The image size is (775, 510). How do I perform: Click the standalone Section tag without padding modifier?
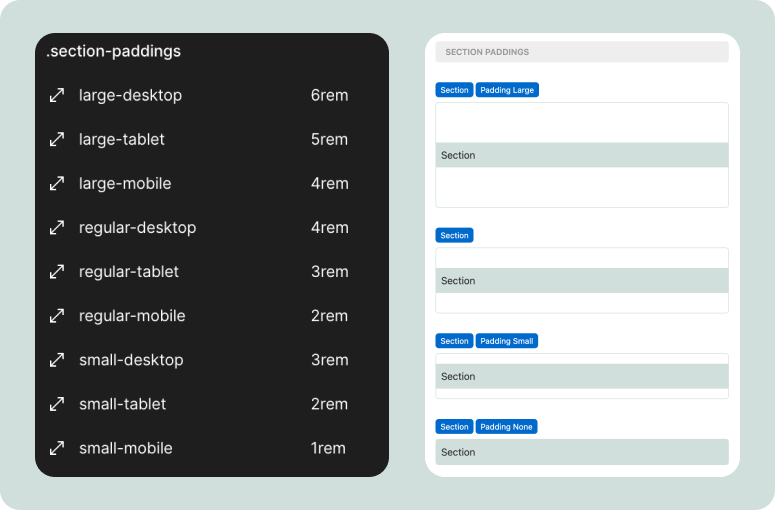(454, 235)
